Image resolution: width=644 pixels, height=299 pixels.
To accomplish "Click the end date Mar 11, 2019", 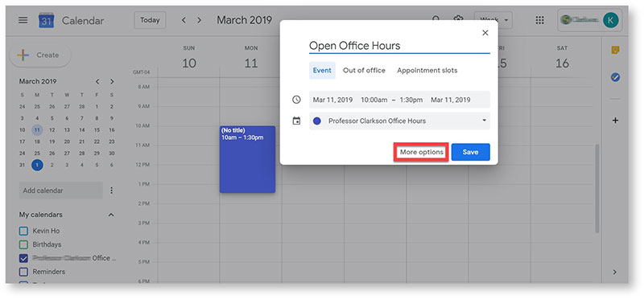I will coord(451,100).
